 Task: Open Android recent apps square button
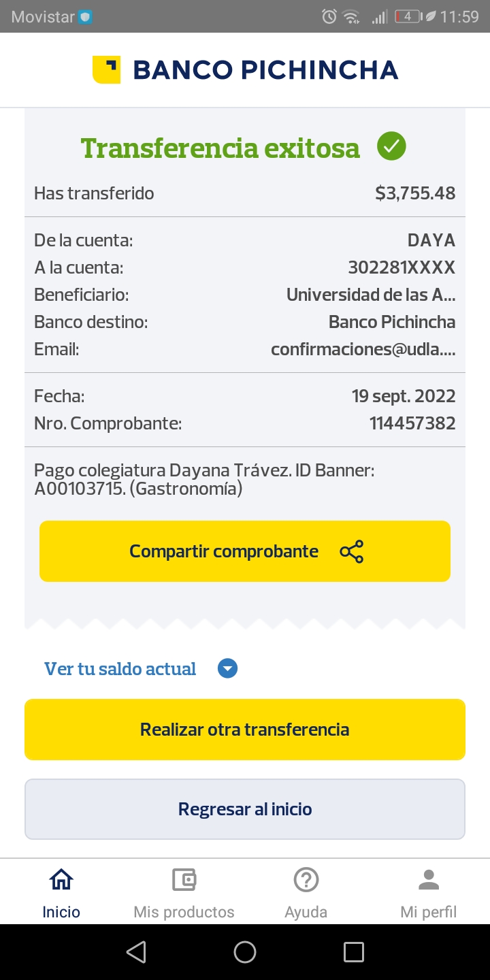(353, 952)
